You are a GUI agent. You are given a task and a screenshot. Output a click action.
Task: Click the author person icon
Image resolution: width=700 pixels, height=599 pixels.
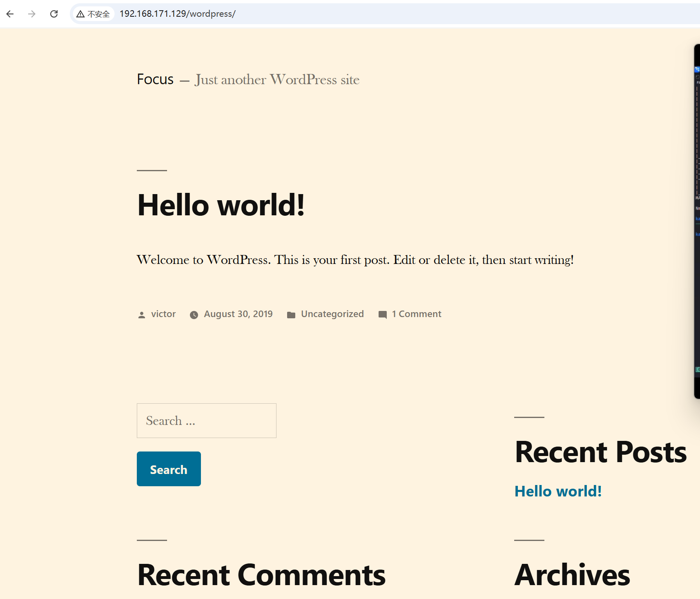(142, 315)
